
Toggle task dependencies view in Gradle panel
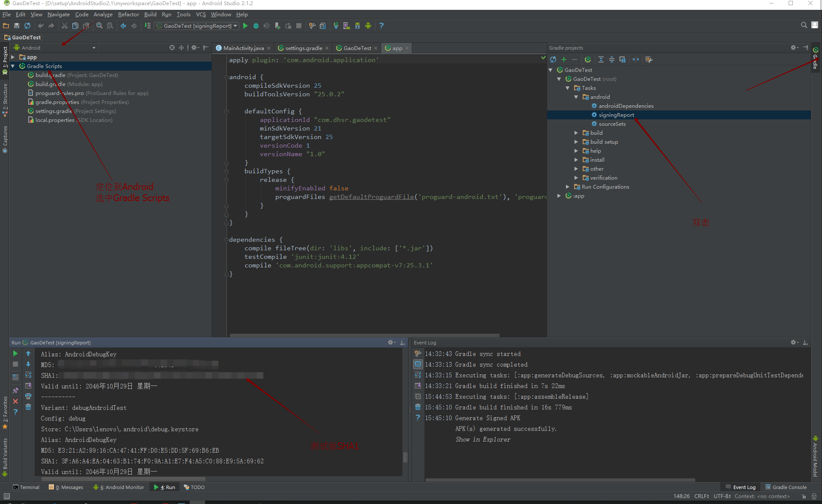point(622,59)
